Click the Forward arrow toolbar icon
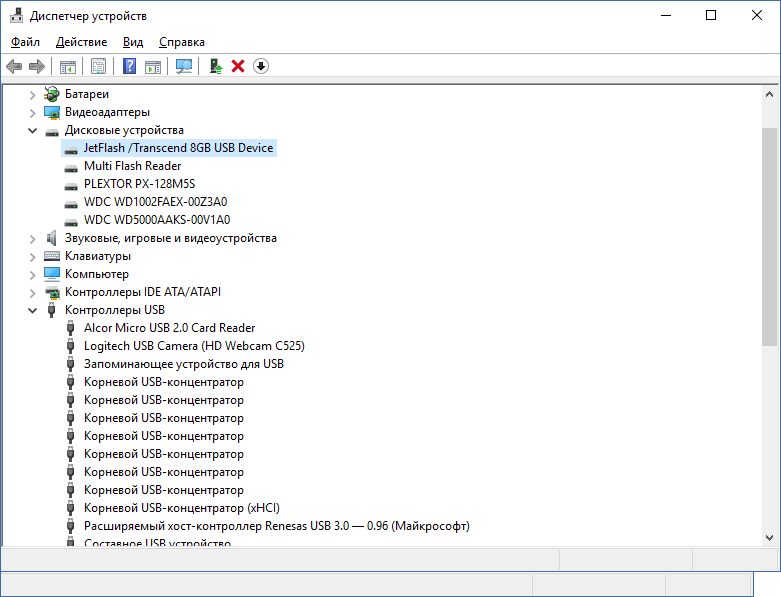The height and width of the screenshot is (597, 781). [37, 66]
